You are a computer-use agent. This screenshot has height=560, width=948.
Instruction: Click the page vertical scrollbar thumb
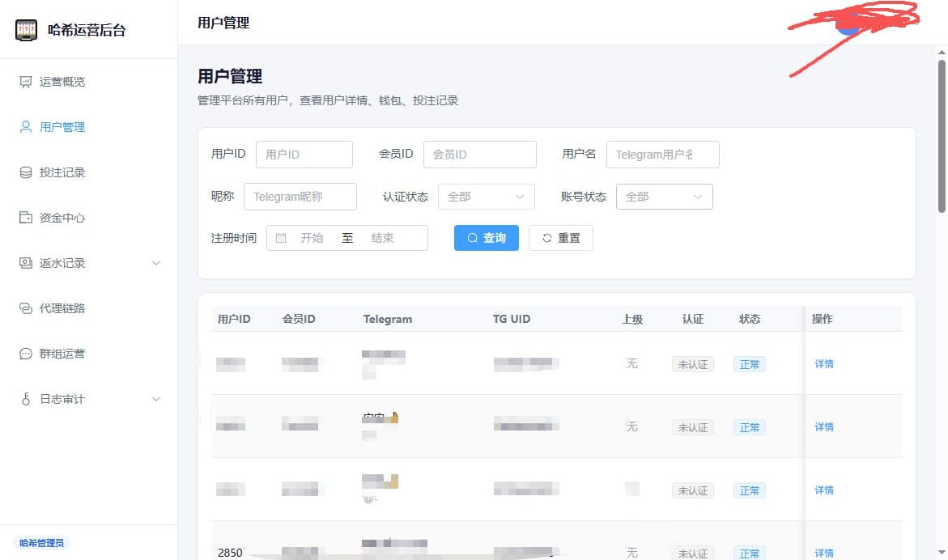pos(942,136)
